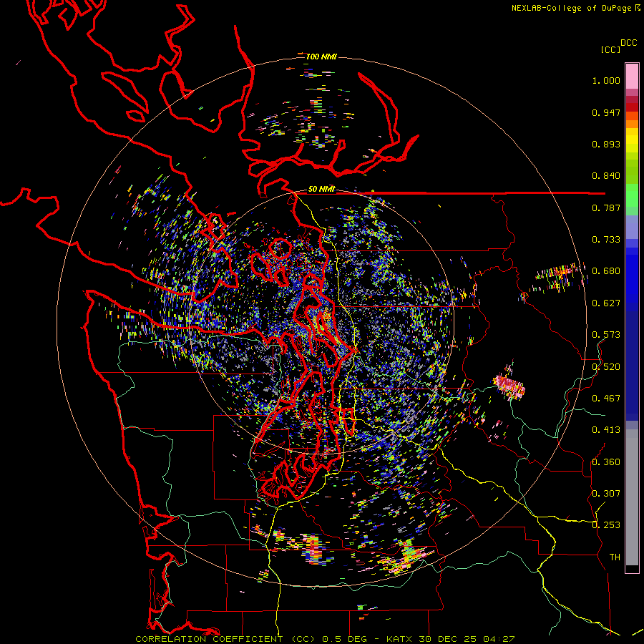Click the 30 DEC 25 04:27 timestamp
Screen dimensions: 644x644
pyautogui.click(x=467, y=639)
